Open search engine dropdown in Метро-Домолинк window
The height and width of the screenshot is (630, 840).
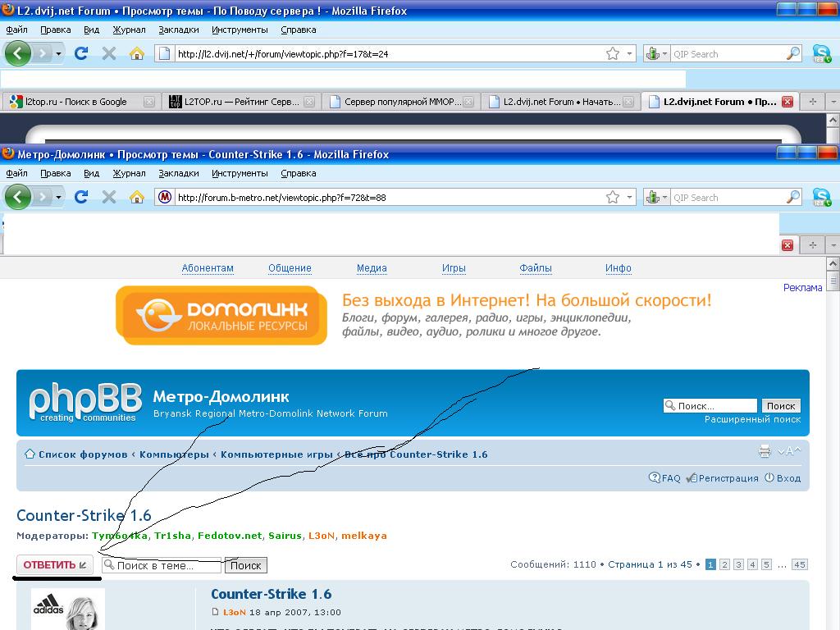(x=664, y=197)
